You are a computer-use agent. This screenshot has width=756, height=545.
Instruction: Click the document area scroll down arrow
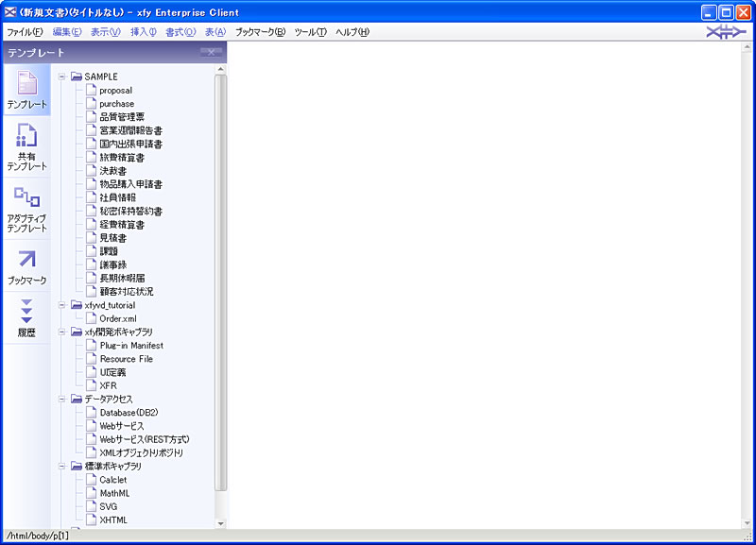(x=747, y=523)
